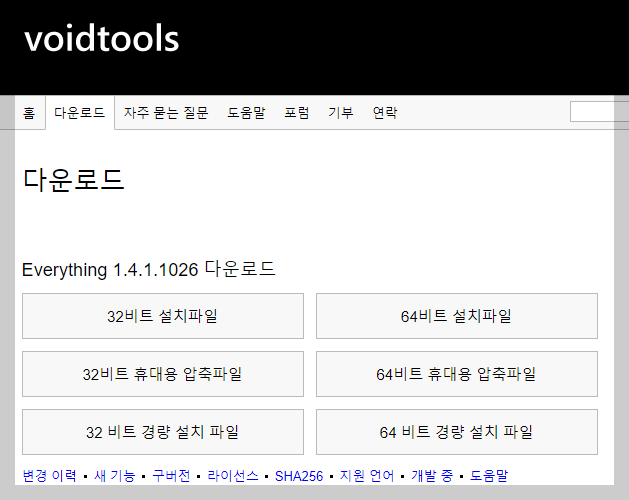629x500 pixels.
Task: Open the 연락 tab
Action: point(385,113)
